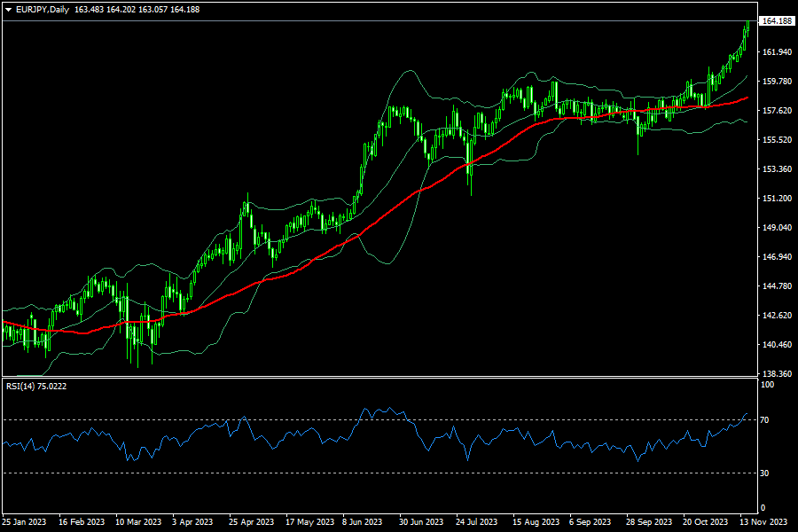Viewport: 798px width, 532px height.
Task: Select the 161.940 price axis label
Action: (x=777, y=52)
